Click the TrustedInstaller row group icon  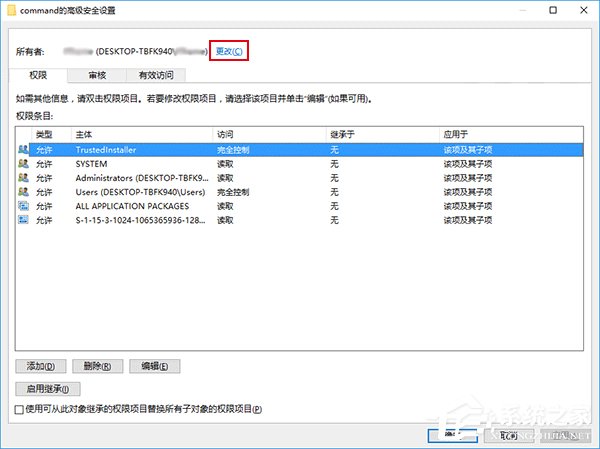[23, 149]
